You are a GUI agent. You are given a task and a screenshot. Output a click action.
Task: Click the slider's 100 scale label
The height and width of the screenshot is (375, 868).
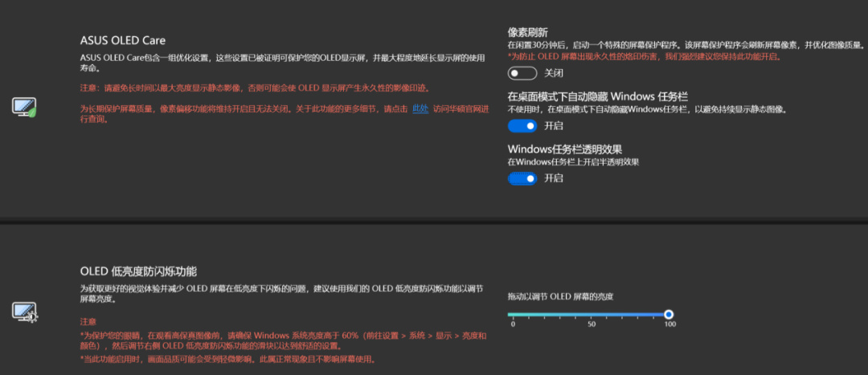point(669,324)
